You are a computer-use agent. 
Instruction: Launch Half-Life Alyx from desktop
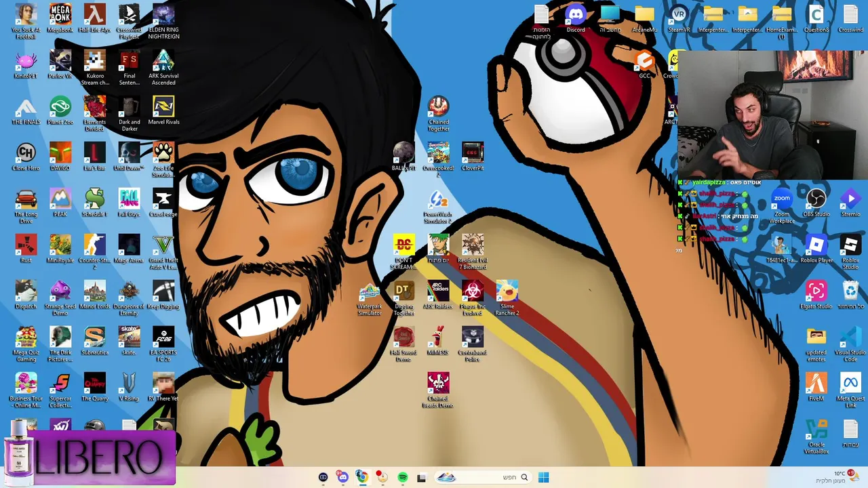[95, 18]
